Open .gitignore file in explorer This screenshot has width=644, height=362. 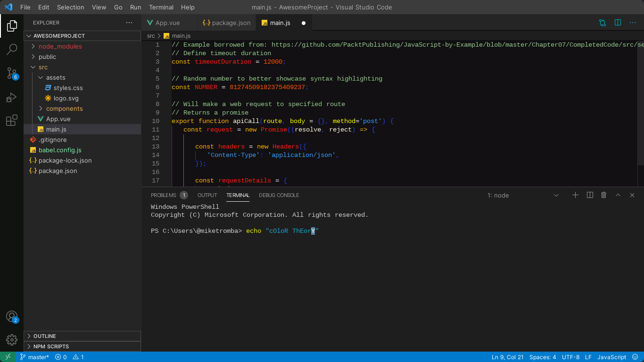pyautogui.click(x=82, y=140)
